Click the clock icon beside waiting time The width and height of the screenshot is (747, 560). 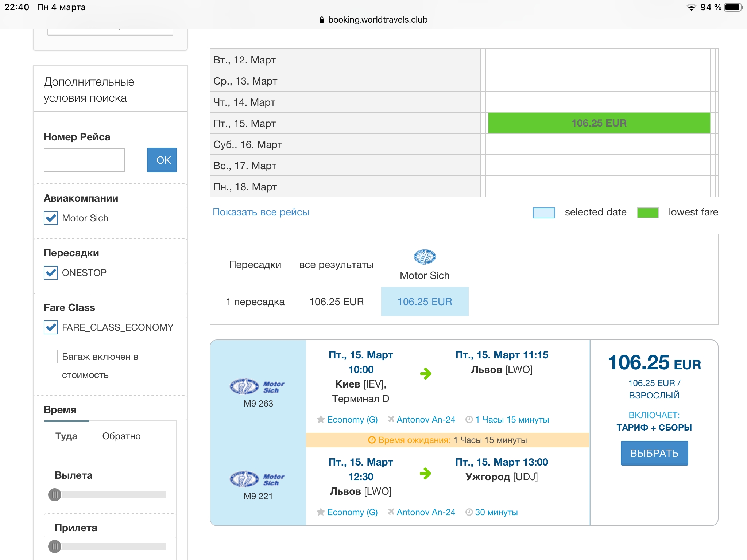(x=372, y=440)
